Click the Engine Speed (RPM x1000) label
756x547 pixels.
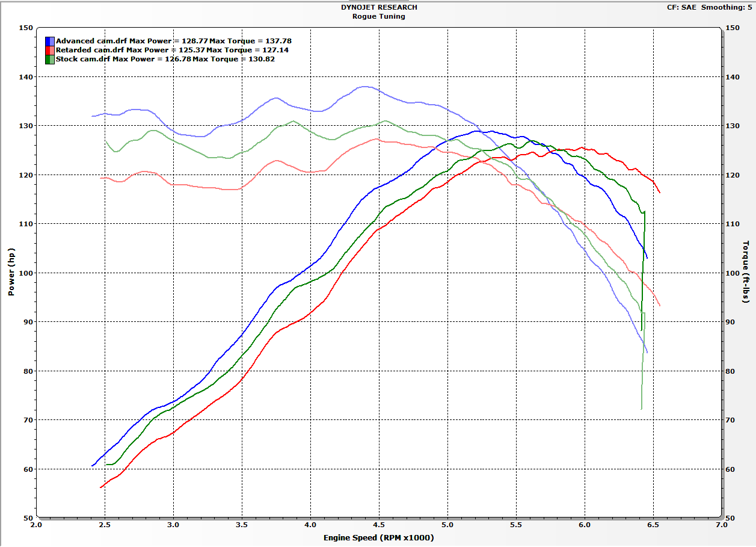click(378, 539)
